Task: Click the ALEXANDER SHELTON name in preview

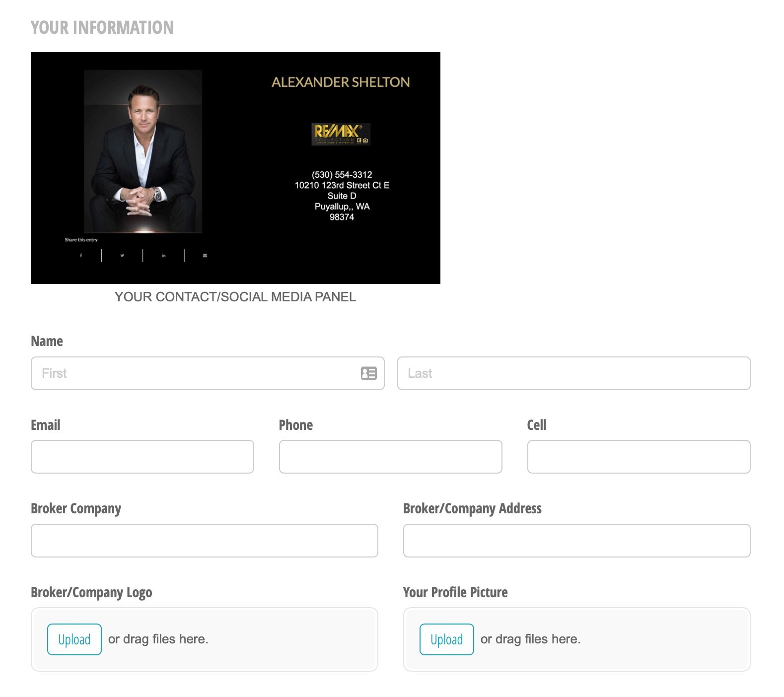Action: coord(341,82)
